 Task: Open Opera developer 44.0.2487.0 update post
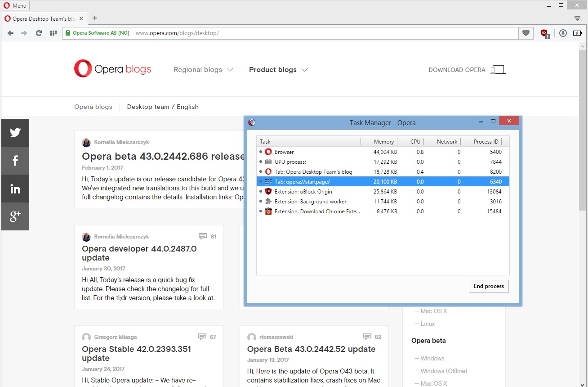pyautogui.click(x=139, y=253)
